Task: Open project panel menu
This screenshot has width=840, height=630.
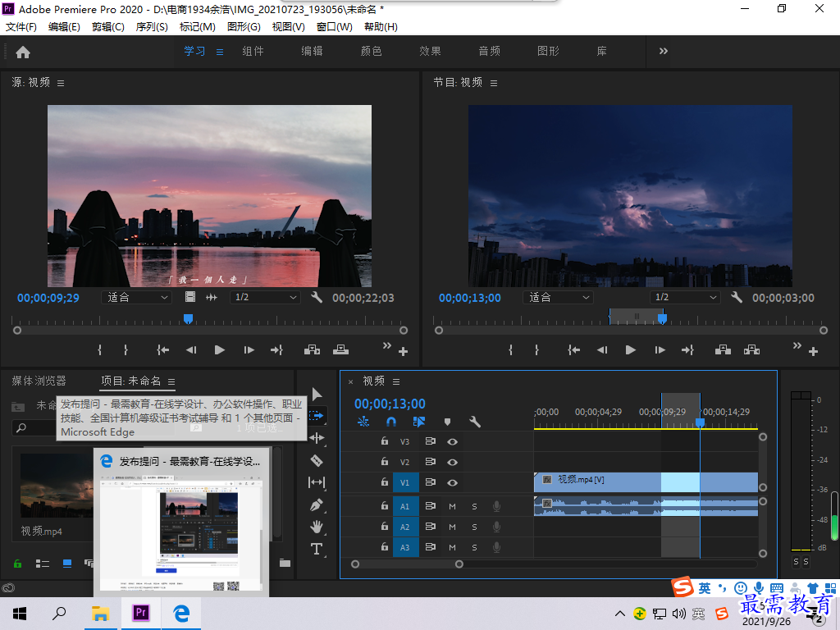Action: pos(171,381)
